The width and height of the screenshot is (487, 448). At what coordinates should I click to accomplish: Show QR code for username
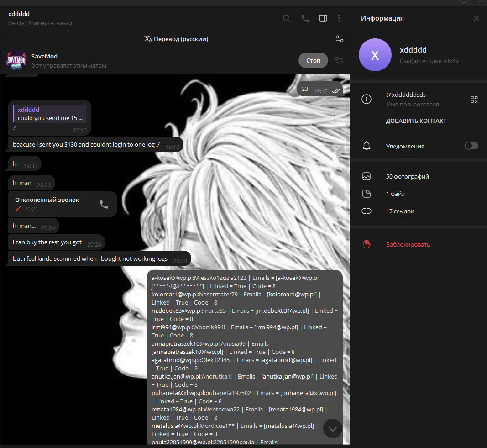pos(474,100)
